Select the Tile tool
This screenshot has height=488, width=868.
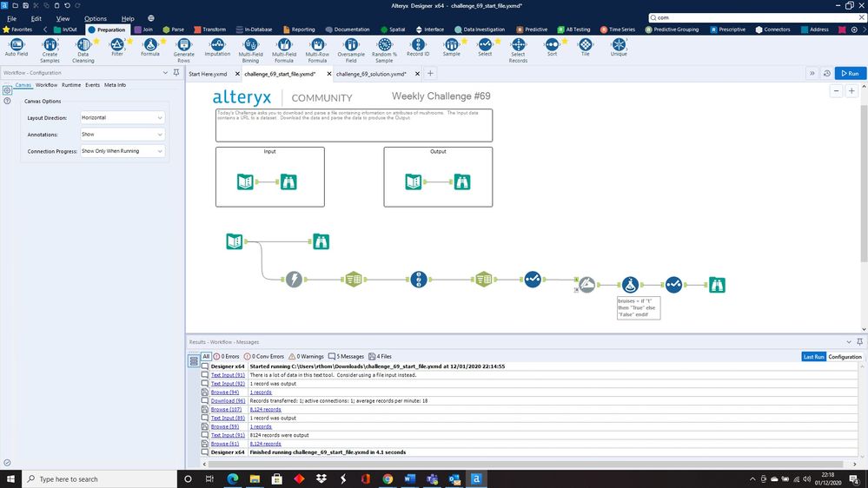[x=585, y=48]
